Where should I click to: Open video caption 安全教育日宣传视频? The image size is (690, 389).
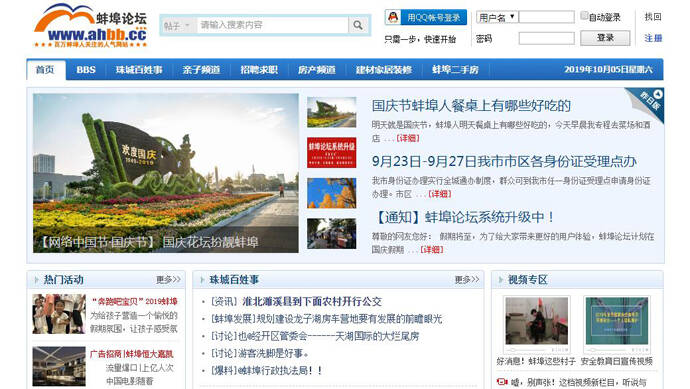(x=617, y=361)
